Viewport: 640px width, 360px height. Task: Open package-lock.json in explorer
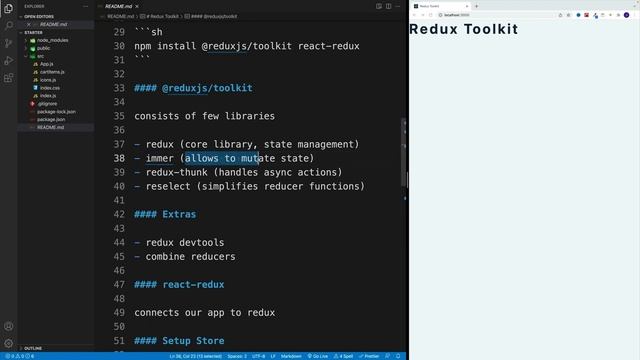[x=56, y=112]
